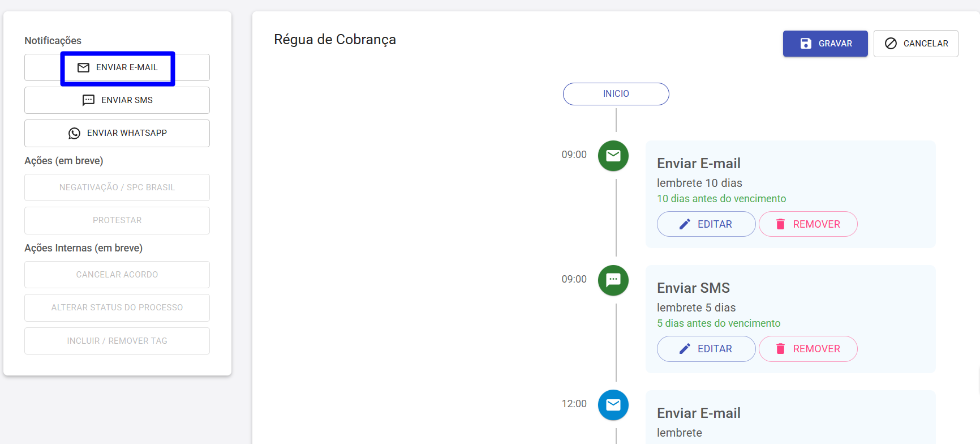Screen dimensions: 980x444
Task: Click the green SMS bubble timeline icon
Action: [613, 280]
